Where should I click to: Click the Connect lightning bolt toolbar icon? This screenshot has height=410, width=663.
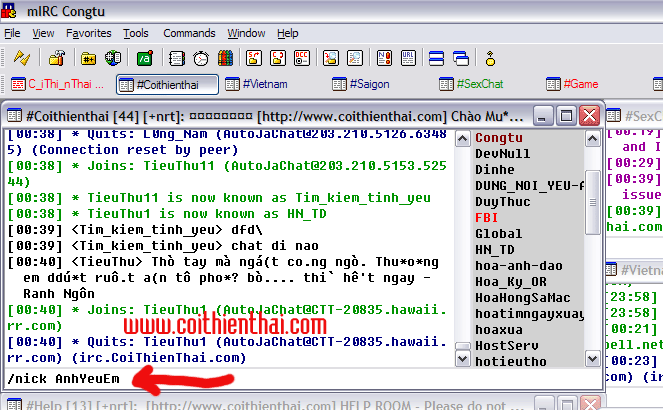tap(22, 58)
